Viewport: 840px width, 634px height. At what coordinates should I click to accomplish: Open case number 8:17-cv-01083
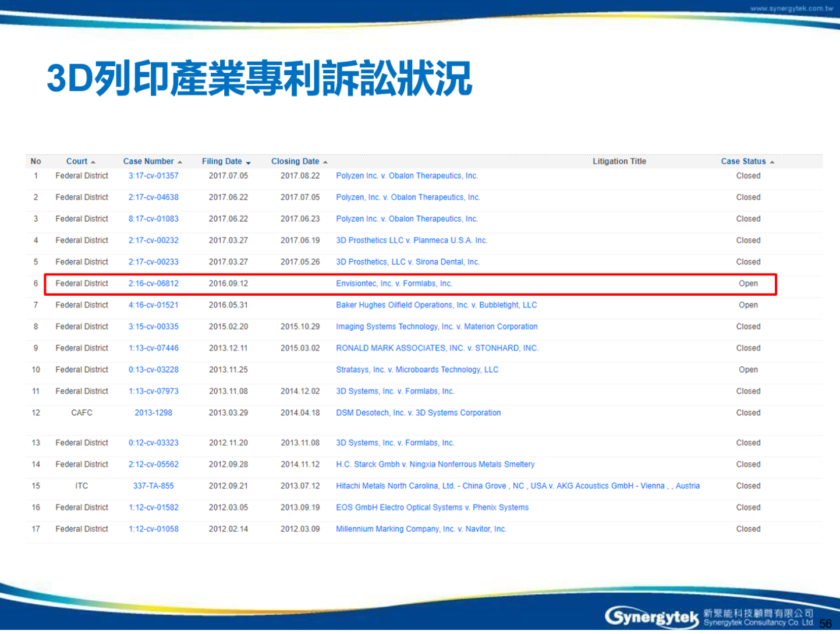coord(154,219)
